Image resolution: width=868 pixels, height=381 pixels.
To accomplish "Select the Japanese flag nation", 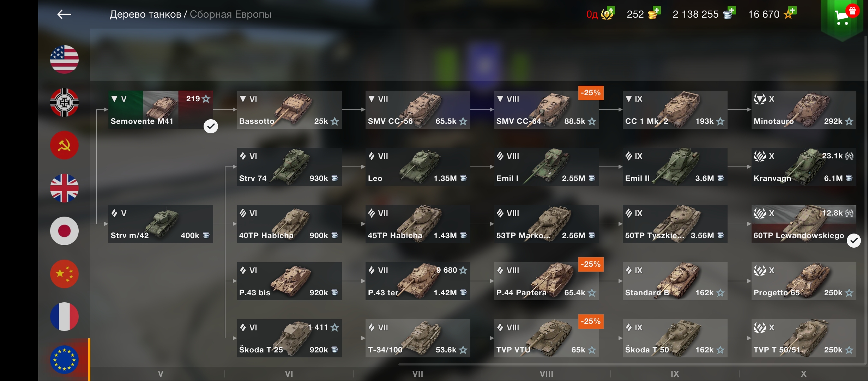I will tap(64, 231).
